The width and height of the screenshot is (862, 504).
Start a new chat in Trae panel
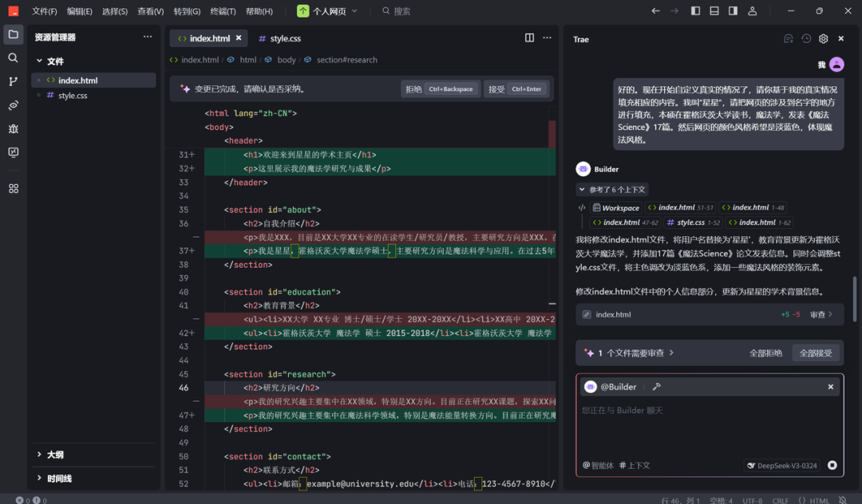coord(789,39)
